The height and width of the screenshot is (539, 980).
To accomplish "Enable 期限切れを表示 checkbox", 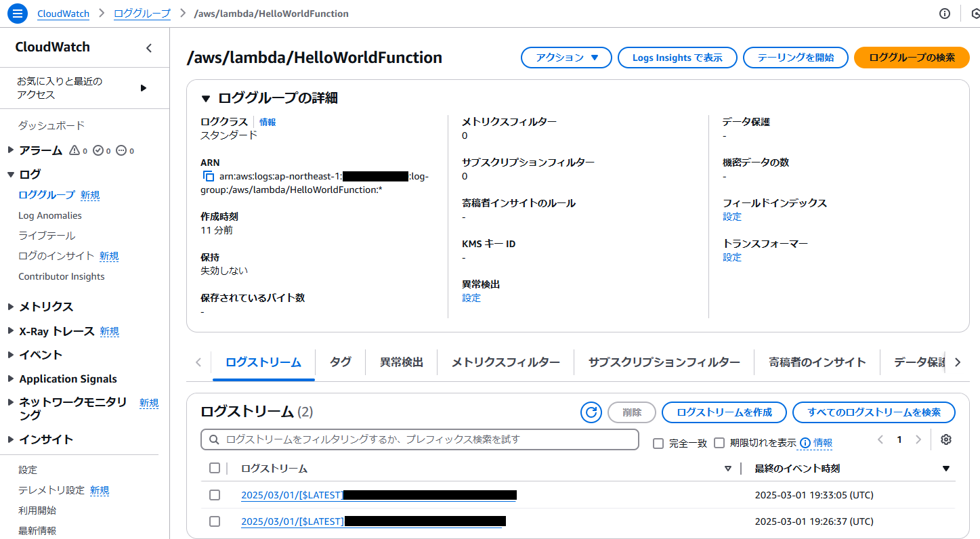I will 719,443.
